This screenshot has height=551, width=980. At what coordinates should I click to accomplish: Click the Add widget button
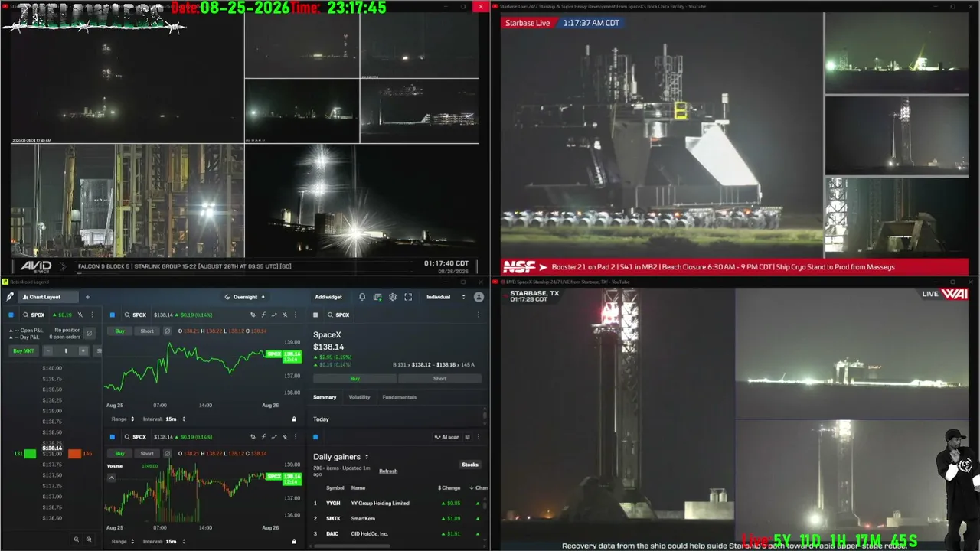(x=328, y=297)
